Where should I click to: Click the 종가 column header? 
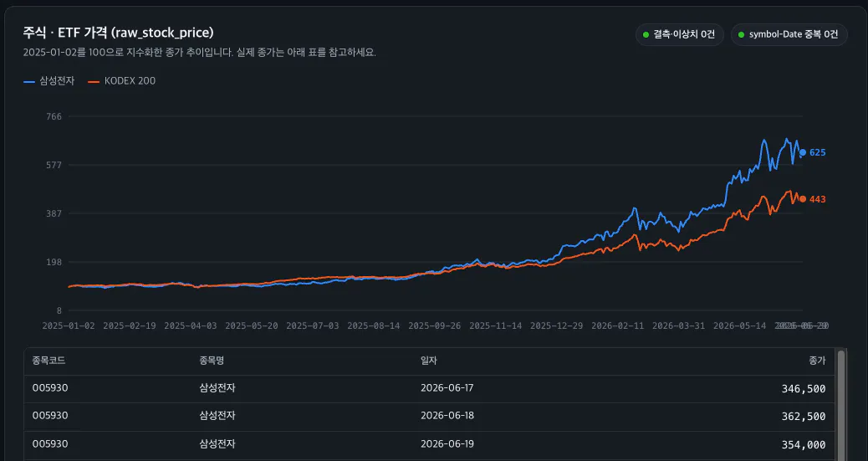pyautogui.click(x=817, y=361)
